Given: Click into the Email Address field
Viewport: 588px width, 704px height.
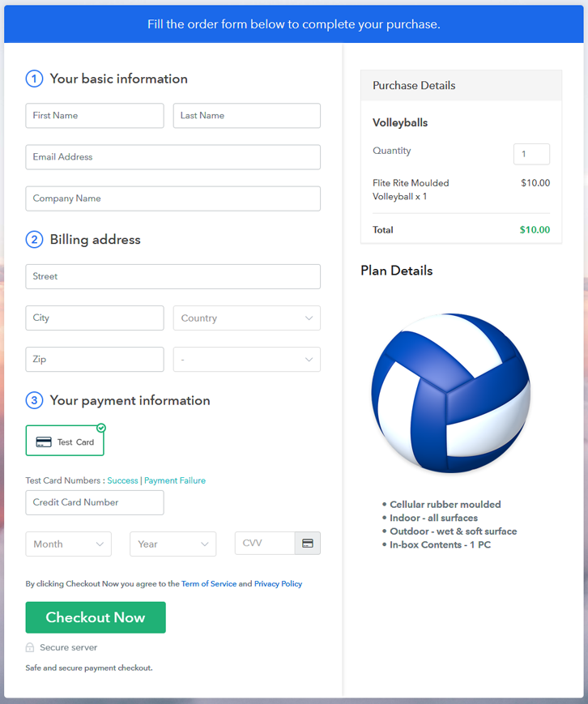Looking at the screenshot, I should coord(173,157).
